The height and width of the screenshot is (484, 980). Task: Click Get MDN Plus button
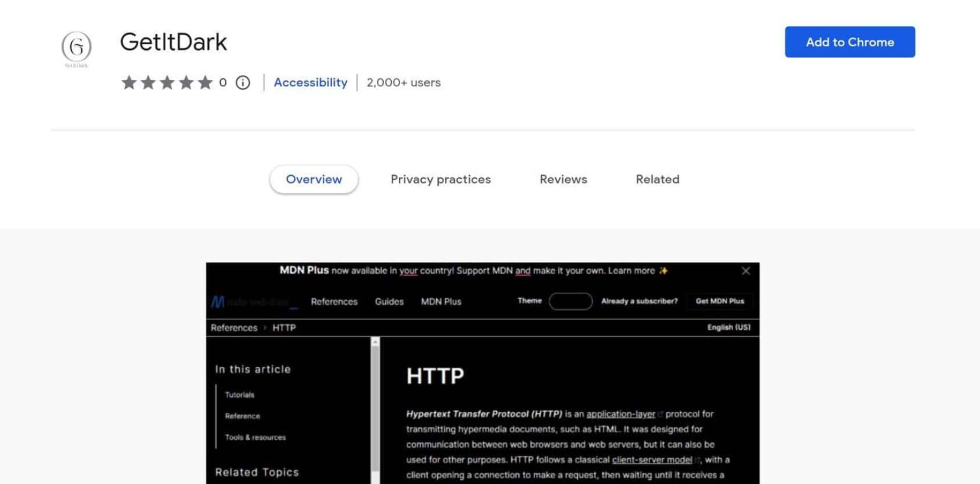tap(720, 301)
